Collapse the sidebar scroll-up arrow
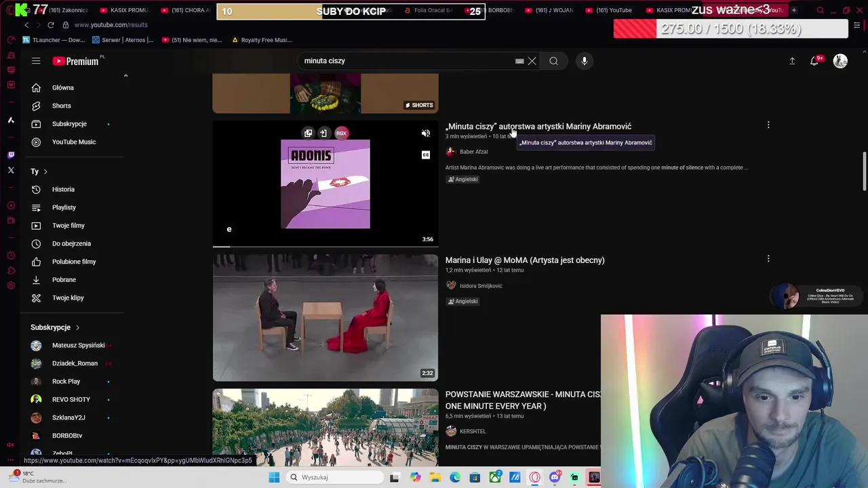The width and height of the screenshot is (868, 488). click(x=125, y=76)
